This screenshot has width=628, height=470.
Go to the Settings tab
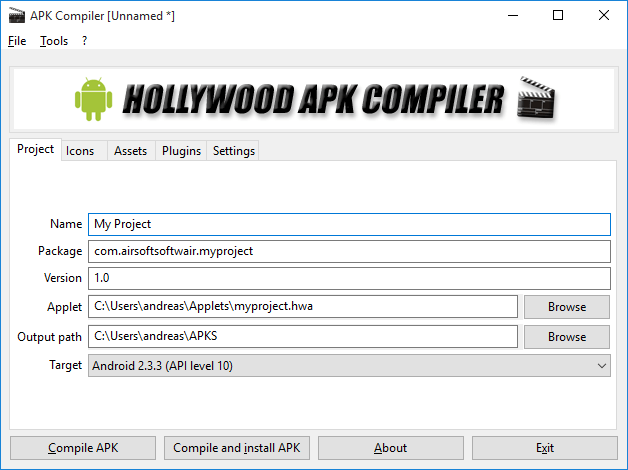click(x=234, y=151)
